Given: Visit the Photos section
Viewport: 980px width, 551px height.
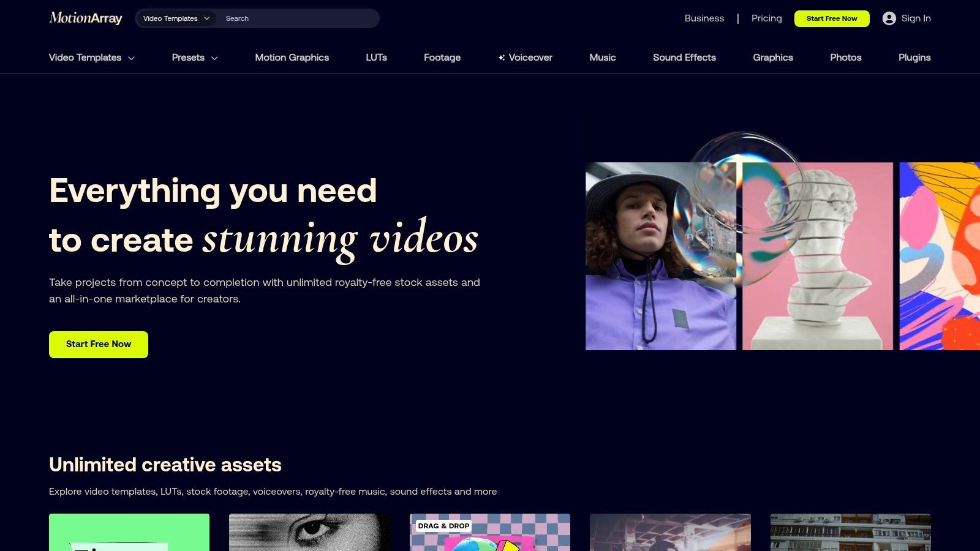Looking at the screenshot, I should [x=845, y=58].
